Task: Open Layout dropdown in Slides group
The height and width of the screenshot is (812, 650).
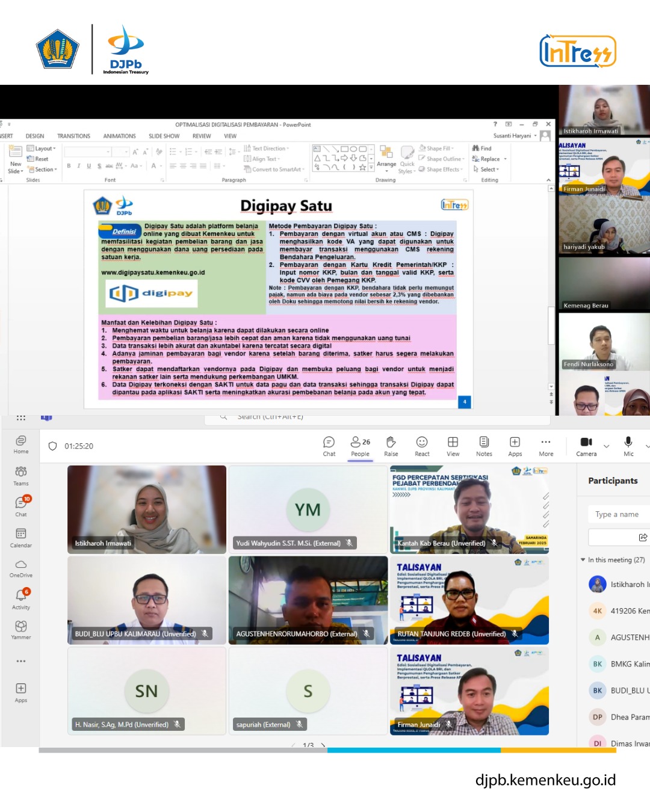Action: pos(42,149)
